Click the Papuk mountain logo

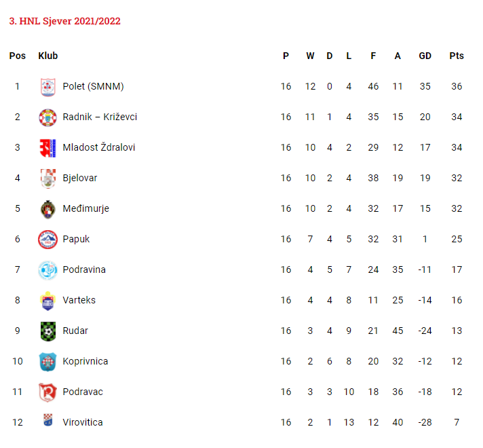[x=47, y=240]
